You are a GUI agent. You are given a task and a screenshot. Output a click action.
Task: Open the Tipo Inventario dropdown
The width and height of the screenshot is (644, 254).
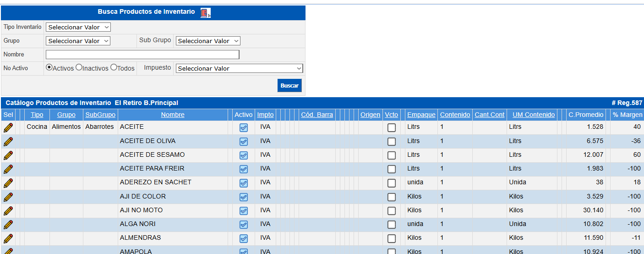coord(78,27)
